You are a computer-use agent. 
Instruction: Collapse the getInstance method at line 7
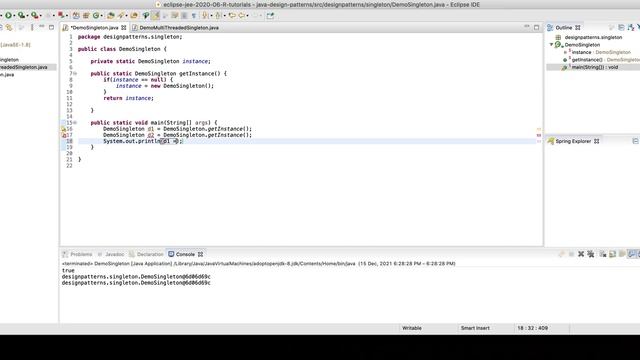(x=75, y=73)
